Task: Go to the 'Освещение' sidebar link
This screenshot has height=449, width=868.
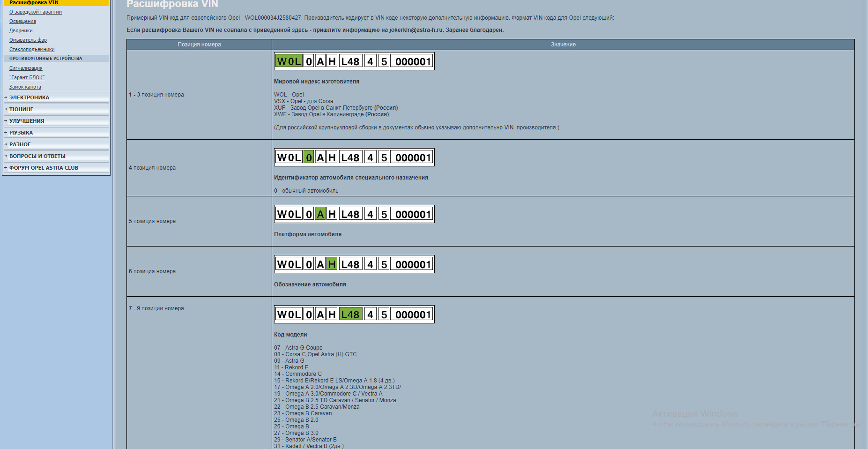Action: click(x=22, y=21)
